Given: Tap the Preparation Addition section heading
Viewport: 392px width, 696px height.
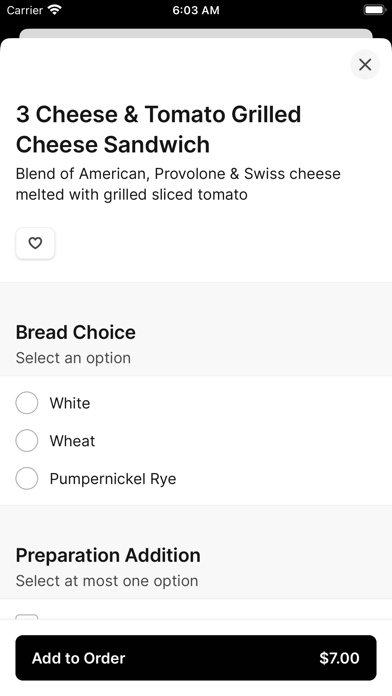Looking at the screenshot, I should (x=108, y=555).
